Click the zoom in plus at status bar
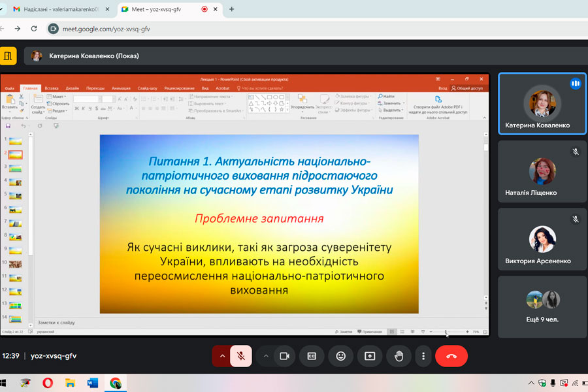 [467, 332]
